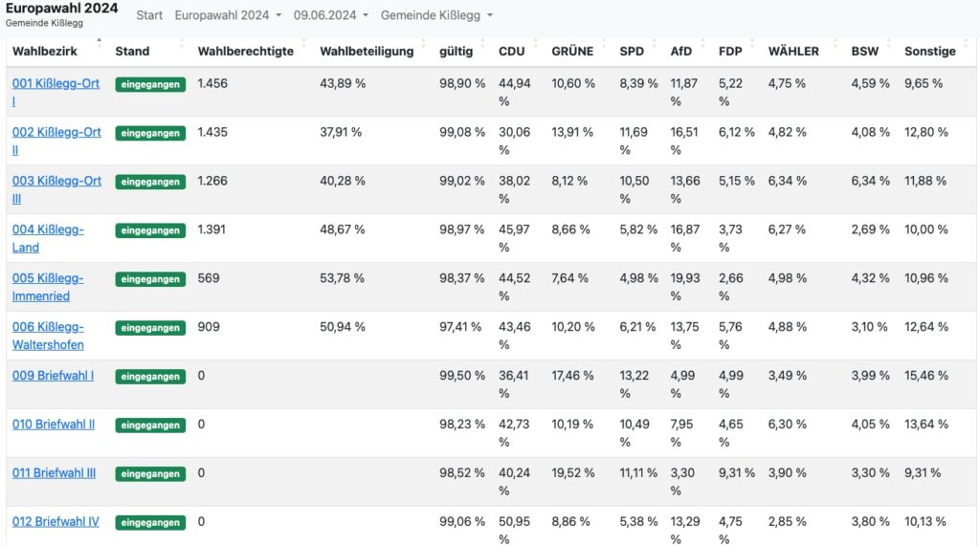The image size is (980, 546).
Task: Click the Europawahl 2024 page title
Action: click(62, 9)
